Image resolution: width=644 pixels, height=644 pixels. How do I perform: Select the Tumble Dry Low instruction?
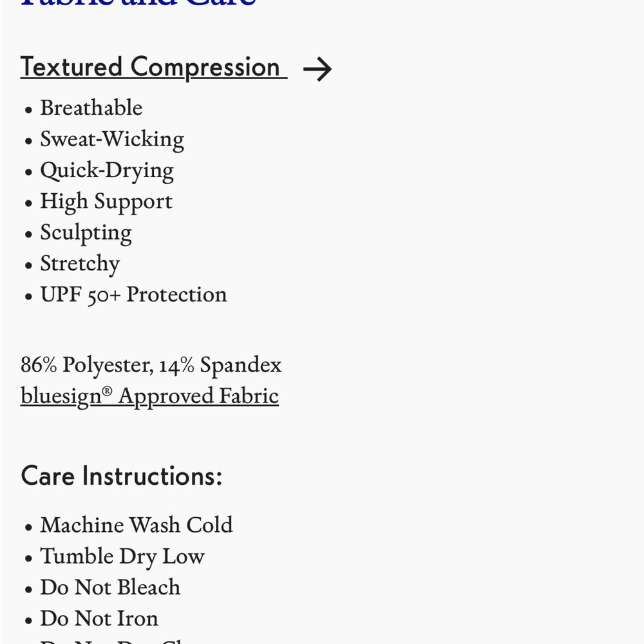coord(122,556)
